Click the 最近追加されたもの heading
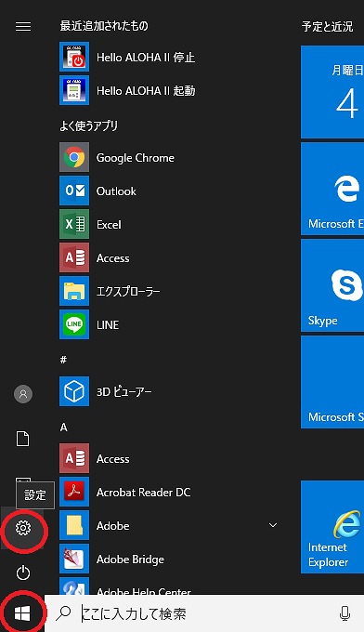Screen dimensions: 364x632 click(x=104, y=26)
